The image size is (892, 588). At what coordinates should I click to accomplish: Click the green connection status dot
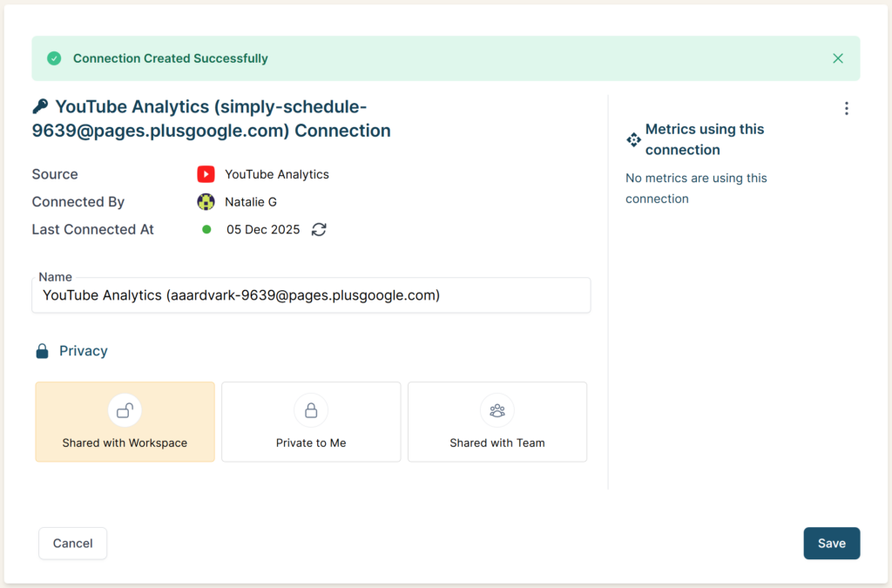point(206,230)
